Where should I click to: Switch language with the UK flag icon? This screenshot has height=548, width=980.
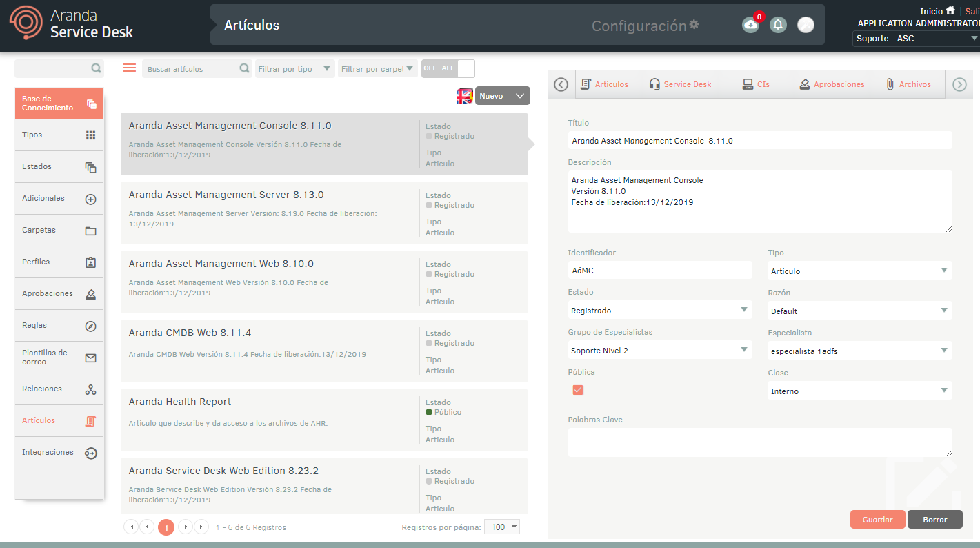click(x=464, y=96)
